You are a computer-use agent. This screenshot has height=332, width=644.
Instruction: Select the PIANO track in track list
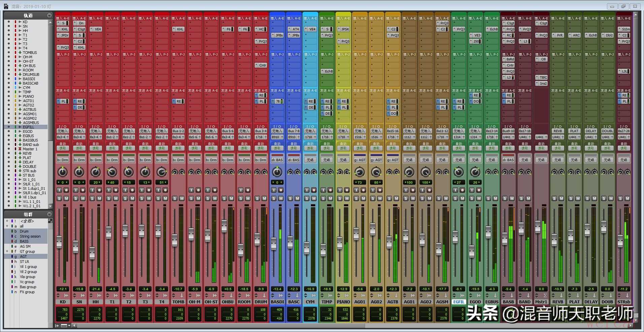point(28,96)
